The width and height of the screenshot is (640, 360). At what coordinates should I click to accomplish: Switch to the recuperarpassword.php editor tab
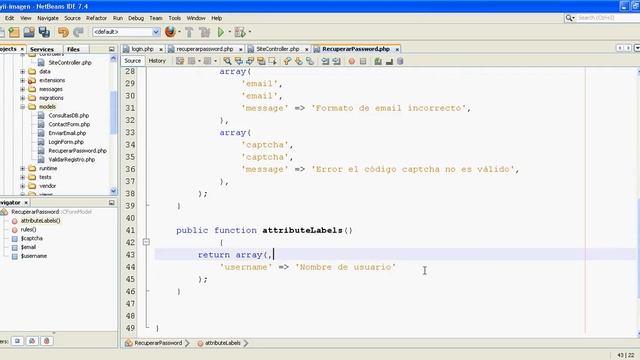tap(205, 49)
